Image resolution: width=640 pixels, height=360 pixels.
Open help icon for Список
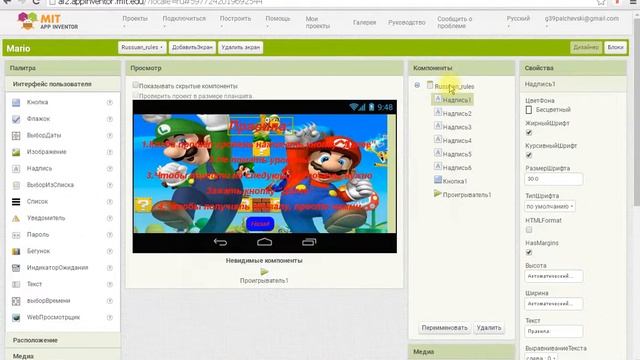(110, 202)
